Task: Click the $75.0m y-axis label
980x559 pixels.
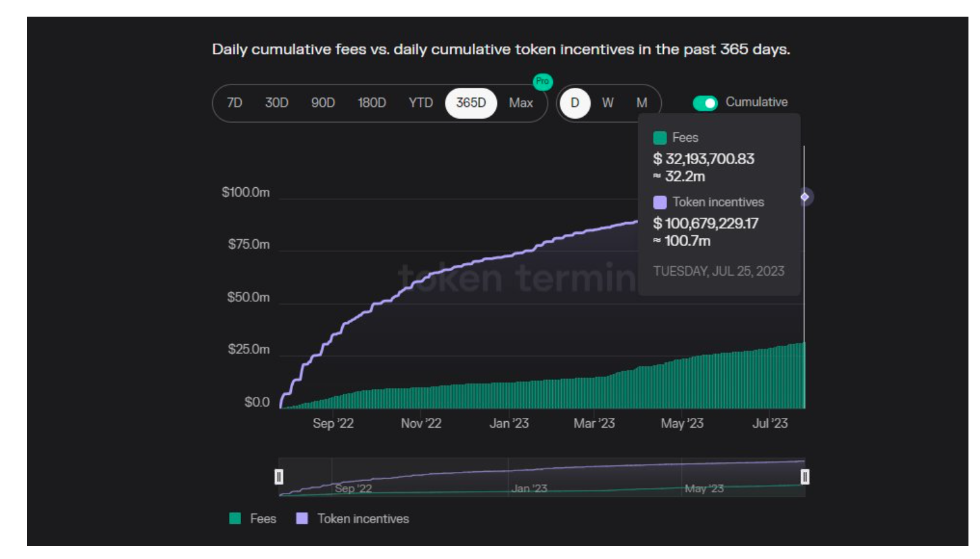Action: 249,244
